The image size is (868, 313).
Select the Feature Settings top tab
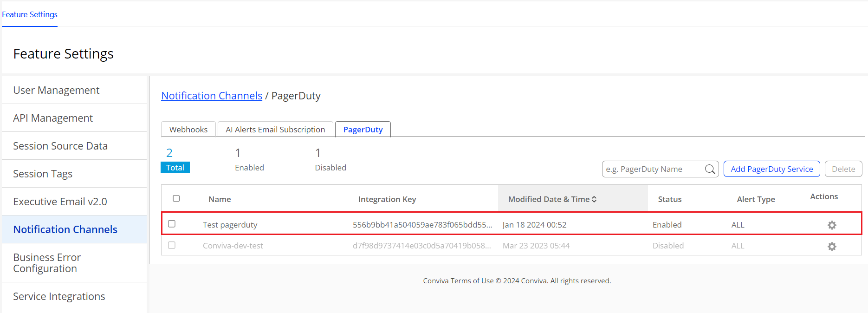tap(30, 14)
